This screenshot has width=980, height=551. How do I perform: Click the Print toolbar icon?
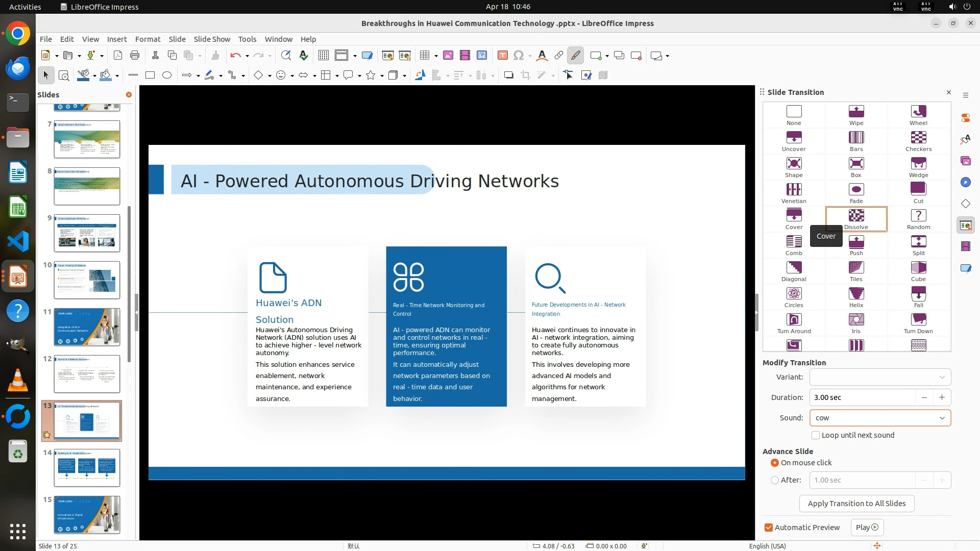[135, 56]
